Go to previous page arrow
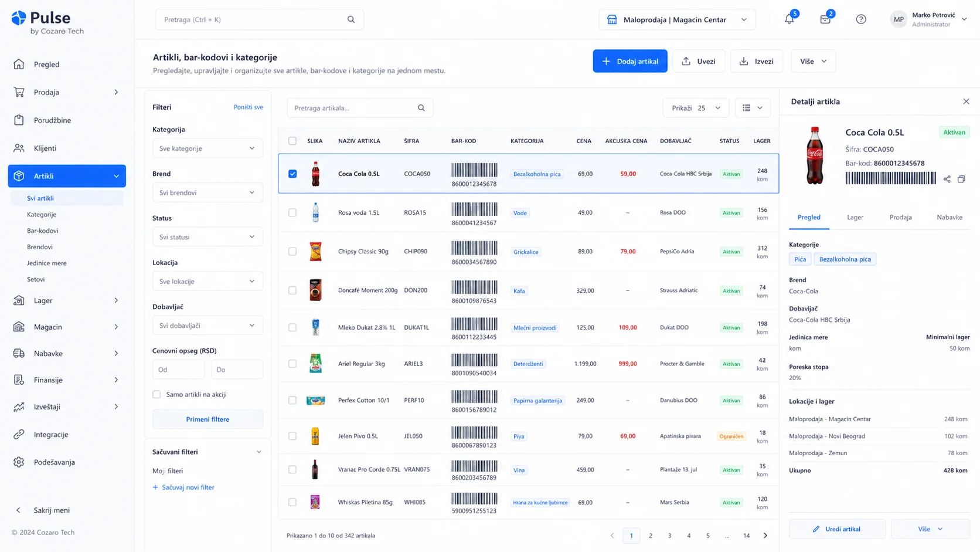The height and width of the screenshot is (552, 980). [x=612, y=536]
